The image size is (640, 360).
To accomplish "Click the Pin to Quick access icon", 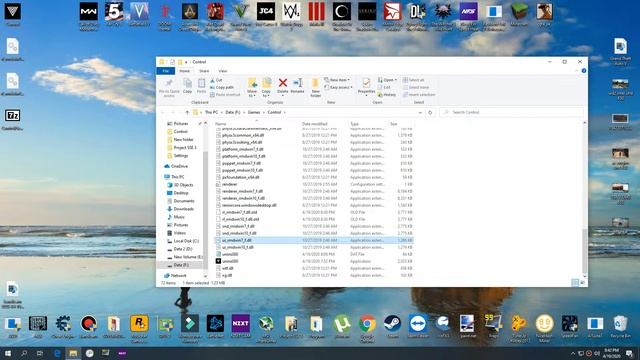I will point(169,84).
